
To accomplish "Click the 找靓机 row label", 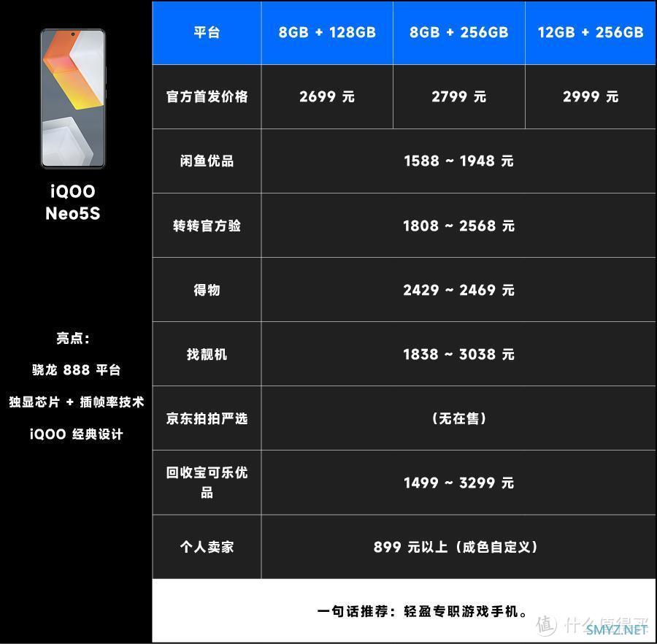I will (x=207, y=354).
